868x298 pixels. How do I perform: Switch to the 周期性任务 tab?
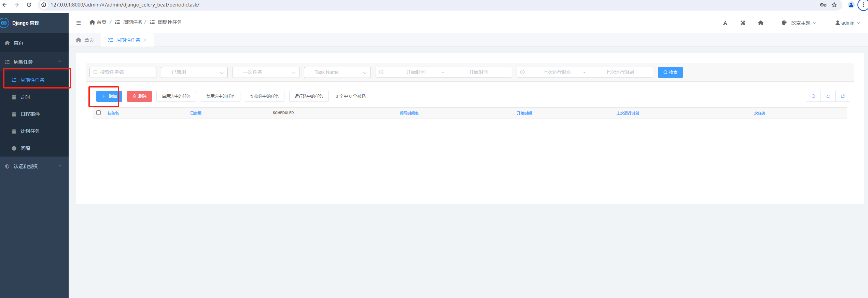tap(127, 40)
